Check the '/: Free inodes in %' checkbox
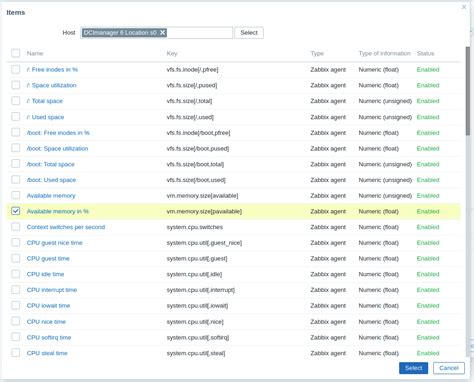This screenshot has height=382, width=474. coord(16,69)
